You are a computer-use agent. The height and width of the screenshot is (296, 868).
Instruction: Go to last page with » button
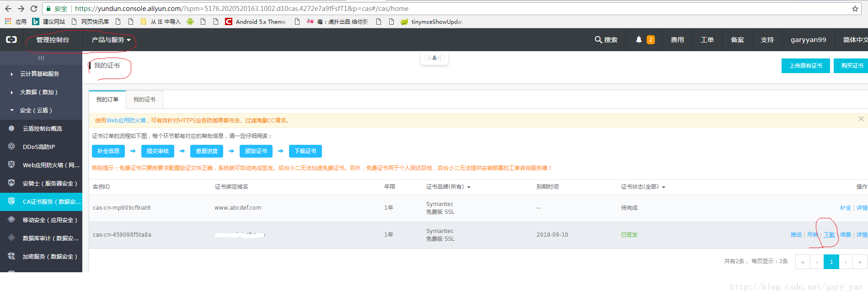pos(860,262)
